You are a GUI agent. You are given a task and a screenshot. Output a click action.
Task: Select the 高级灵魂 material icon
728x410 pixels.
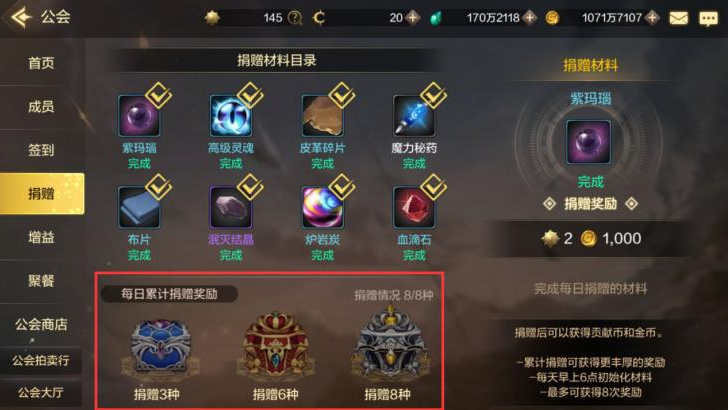pyautogui.click(x=230, y=116)
